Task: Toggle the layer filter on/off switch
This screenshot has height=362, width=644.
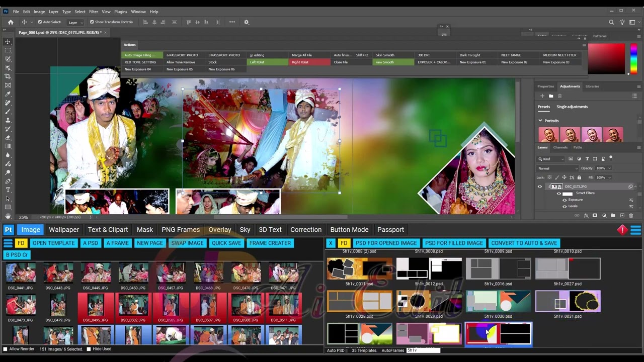Action: pyautogui.click(x=611, y=158)
